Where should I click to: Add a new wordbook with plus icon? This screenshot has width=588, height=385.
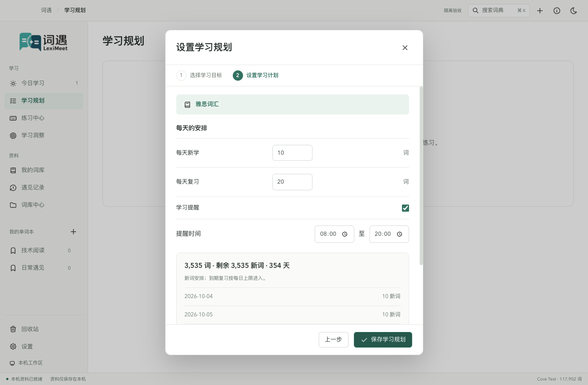coord(74,232)
